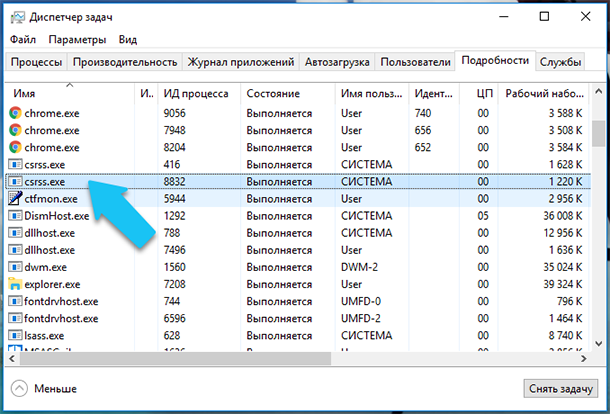Click the horizontal scrollbar right arrow
610x414 pixels.
coord(584,359)
